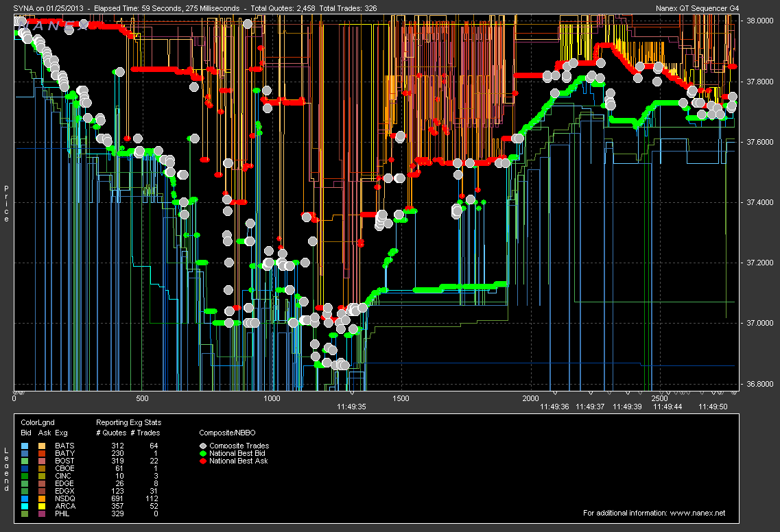Image resolution: width=780 pixels, height=532 pixels.
Task: Click the 11:49:44 time marker
Action: click(x=667, y=407)
